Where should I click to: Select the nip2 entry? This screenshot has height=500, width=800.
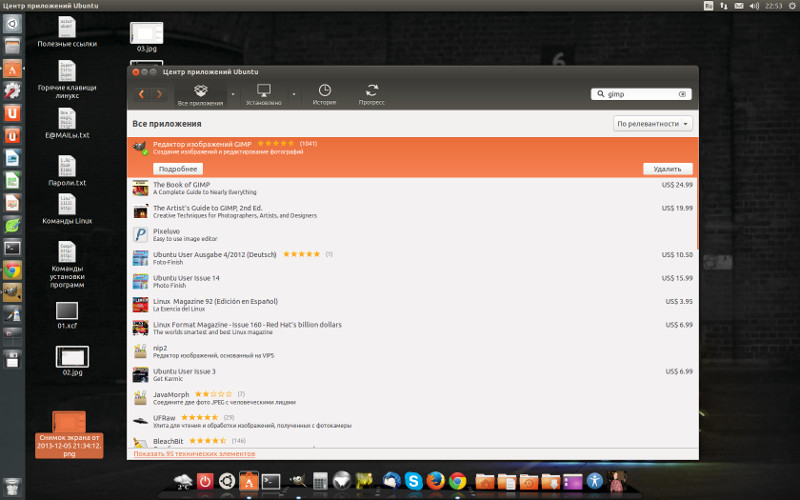[412, 352]
